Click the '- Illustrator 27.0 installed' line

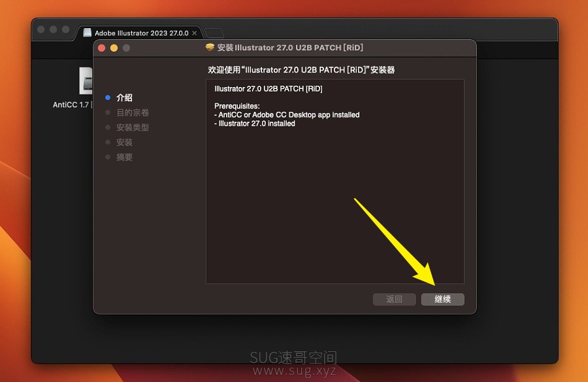(x=255, y=123)
